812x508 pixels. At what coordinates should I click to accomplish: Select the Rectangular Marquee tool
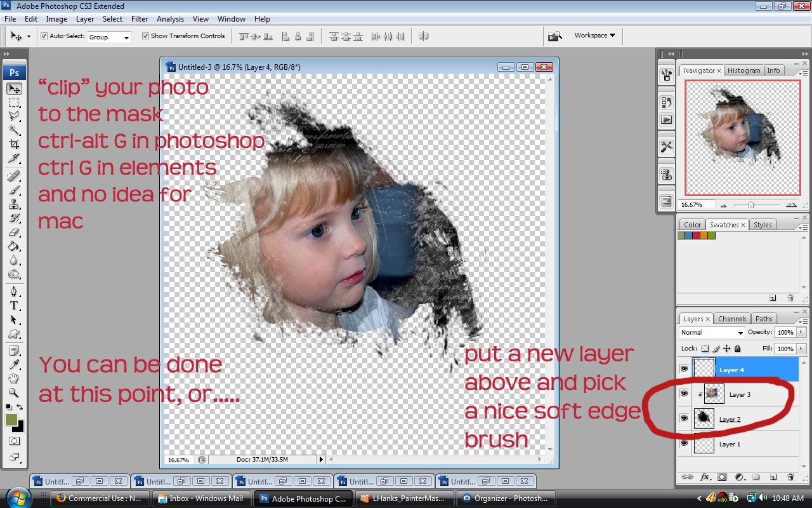[14, 103]
